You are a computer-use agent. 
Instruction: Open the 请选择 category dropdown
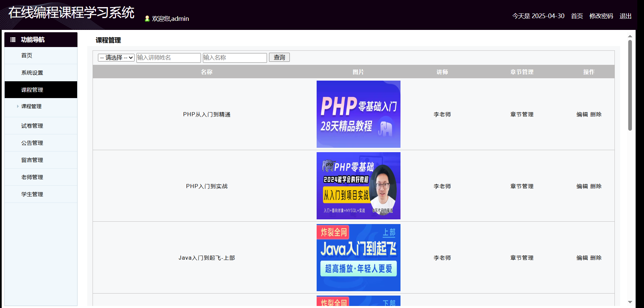point(116,58)
